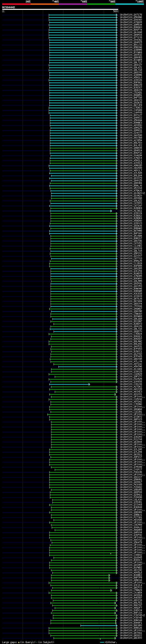Screen dimensions: 146x644
Task: Click the orange ~40% identity legend segment
Action: [45, 4]
